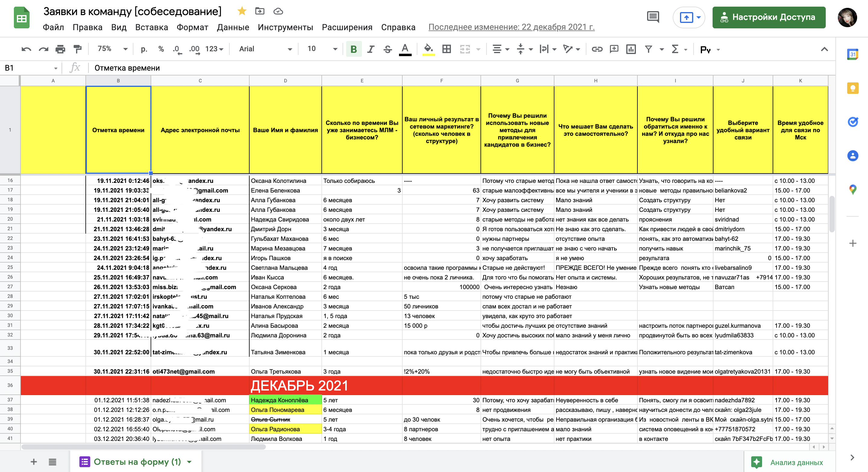Create a filter funnel icon

click(x=648, y=49)
